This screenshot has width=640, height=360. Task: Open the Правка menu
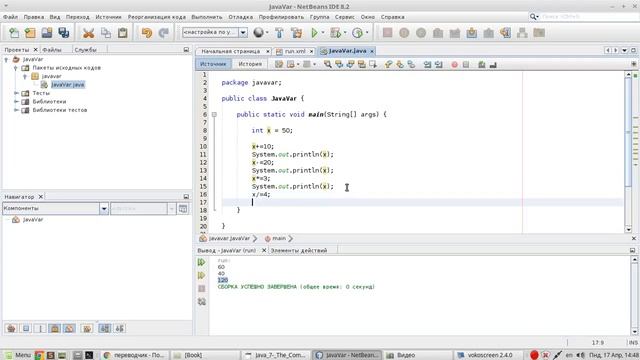click(x=34, y=17)
